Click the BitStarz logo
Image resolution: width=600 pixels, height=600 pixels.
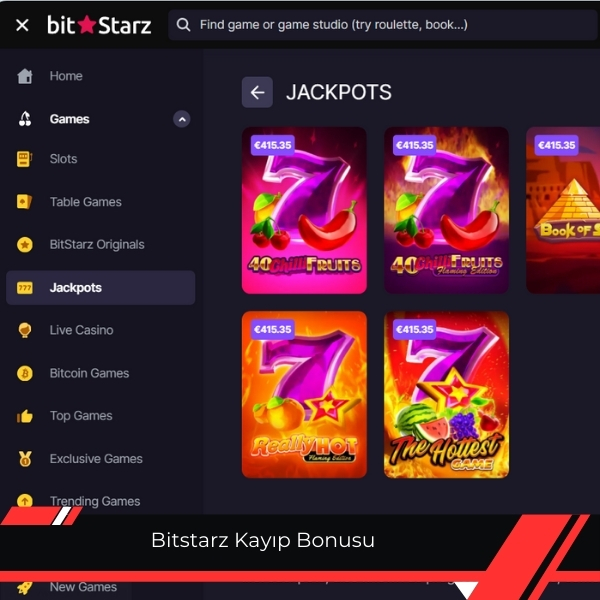[x=99, y=25]
